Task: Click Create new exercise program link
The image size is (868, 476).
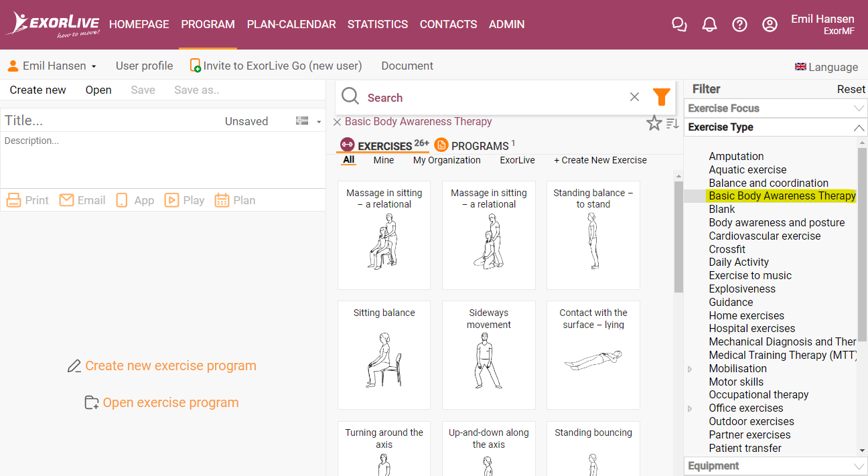Action: click(x=162, y=366)
